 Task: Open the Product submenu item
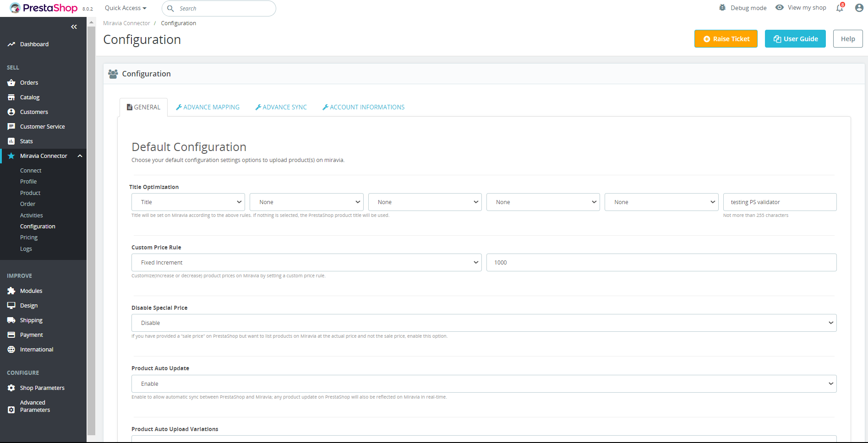coord(30,193)
